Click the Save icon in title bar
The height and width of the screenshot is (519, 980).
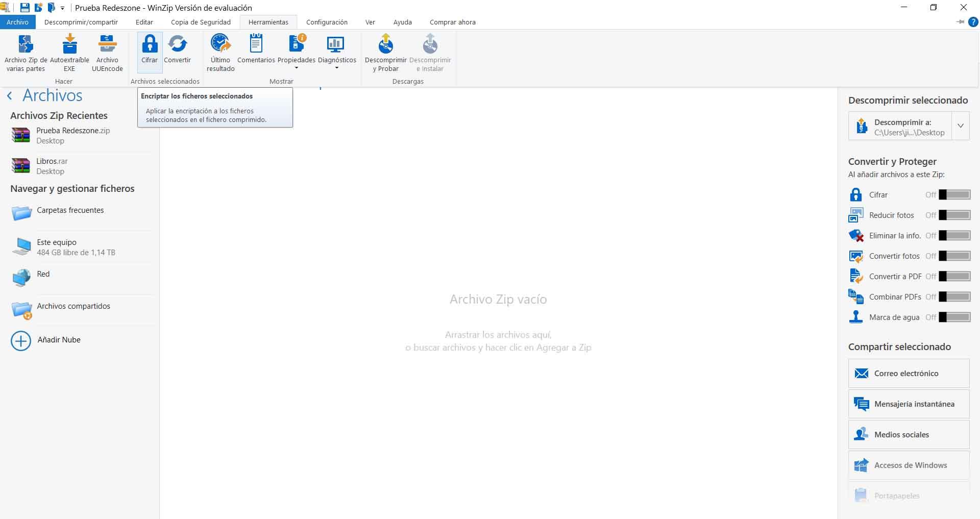tap(24, 8)
